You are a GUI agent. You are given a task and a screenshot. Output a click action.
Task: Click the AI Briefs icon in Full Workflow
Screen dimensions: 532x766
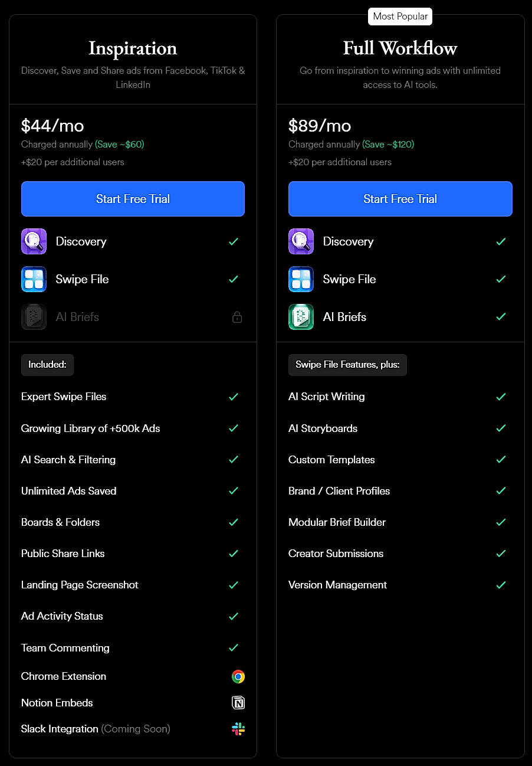[x=301, y=317]
